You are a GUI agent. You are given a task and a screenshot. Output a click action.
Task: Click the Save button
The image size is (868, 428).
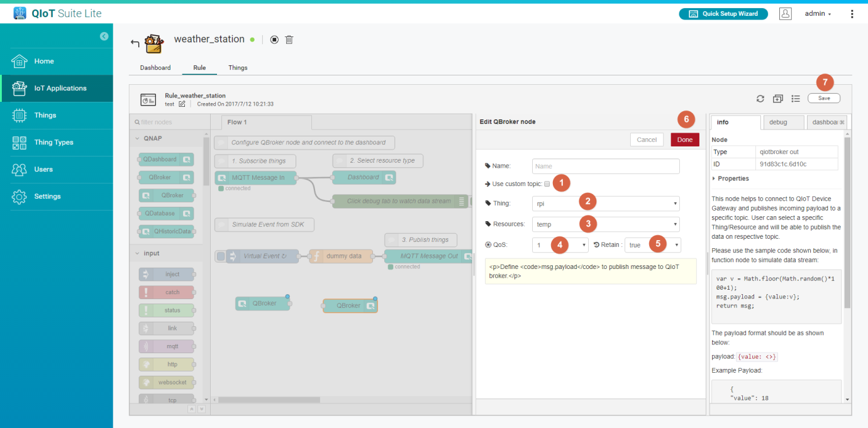[x=823, y=99]
